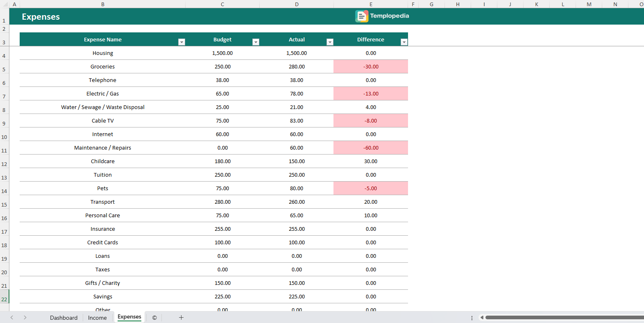Click the Expenses title cell
Screen dimensions: 644x323
pyautogui.click(x=41, y=17)
